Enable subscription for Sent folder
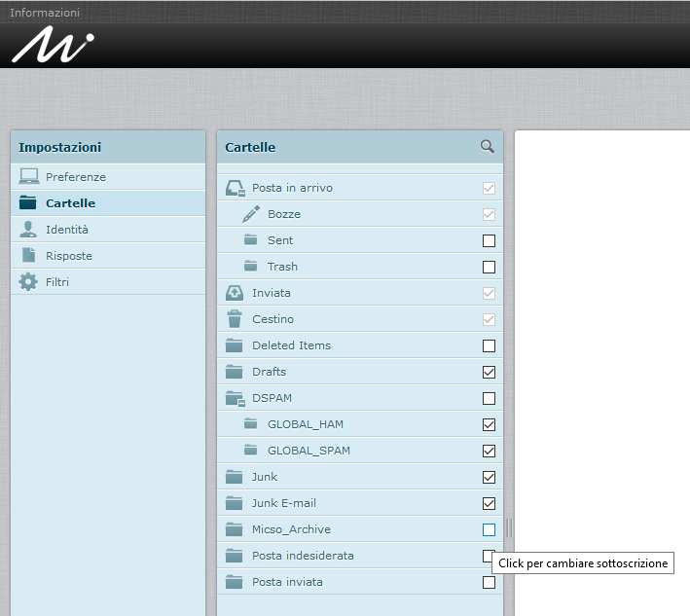The width and height of the screenshot is (690, 616). pyautogui.click(x=489, y=240)
